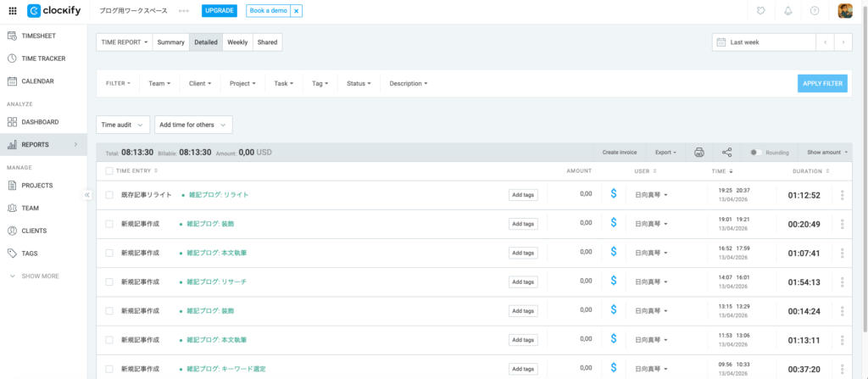This screenshot has width=868, height=379.
Task: Open three-dot menu for 既存記事リライト entry
Action: (842, 195)
